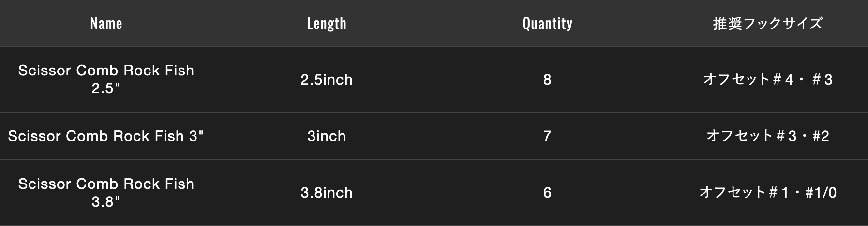Click the 2.5inch length value

coord(327,79)
